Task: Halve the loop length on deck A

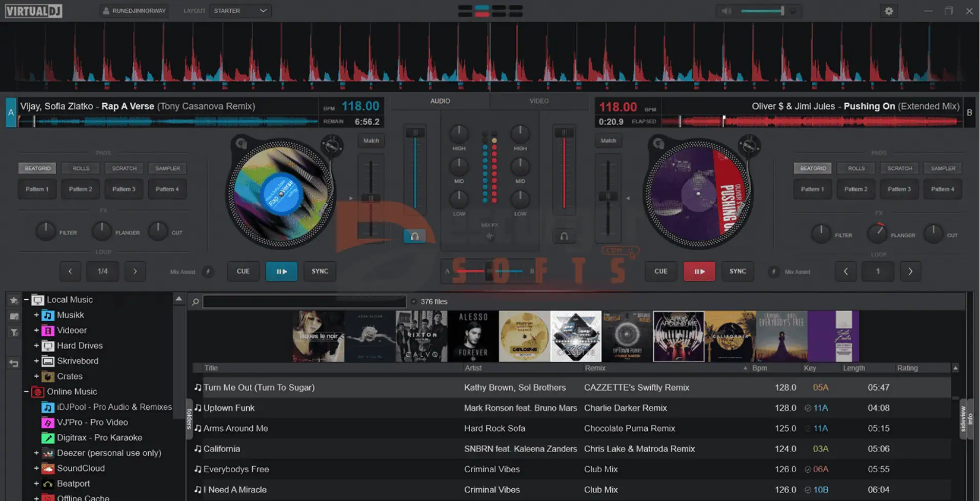Action: coord(70,272)
